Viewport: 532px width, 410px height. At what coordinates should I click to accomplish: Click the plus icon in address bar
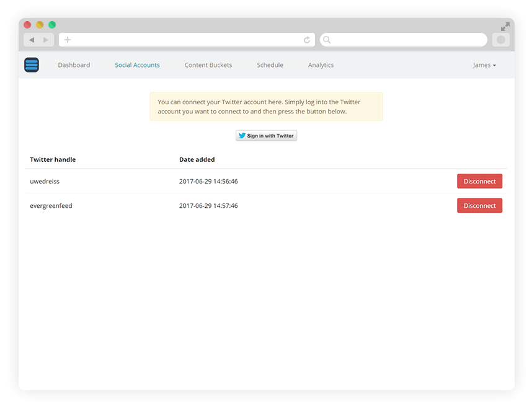[x=68, y=40]
